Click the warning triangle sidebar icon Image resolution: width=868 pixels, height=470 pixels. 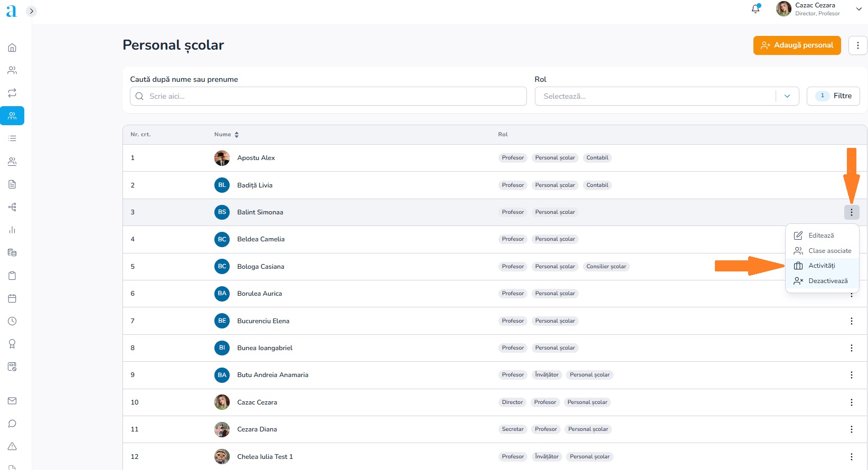(12, 446)
